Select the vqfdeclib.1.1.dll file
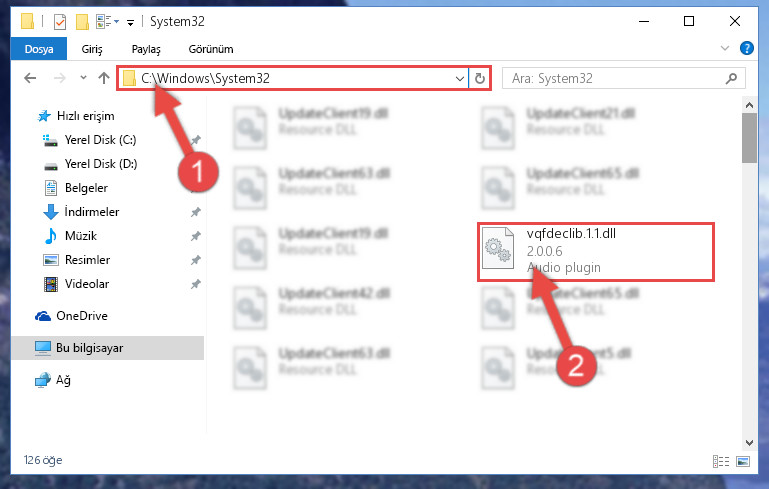Image resolution: width=769 pixels, height=489 pixels. [x=596, y=252]
